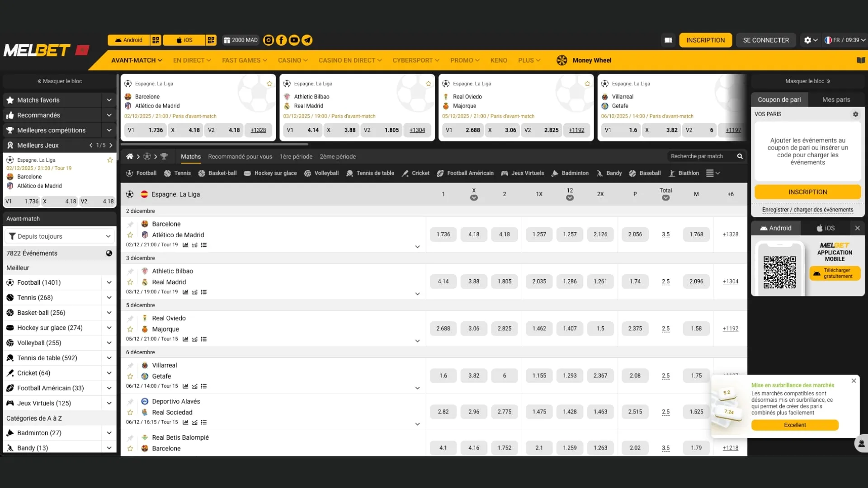
Task: Collapse the Meilleures compétitions section
Action: click(109, 130)
